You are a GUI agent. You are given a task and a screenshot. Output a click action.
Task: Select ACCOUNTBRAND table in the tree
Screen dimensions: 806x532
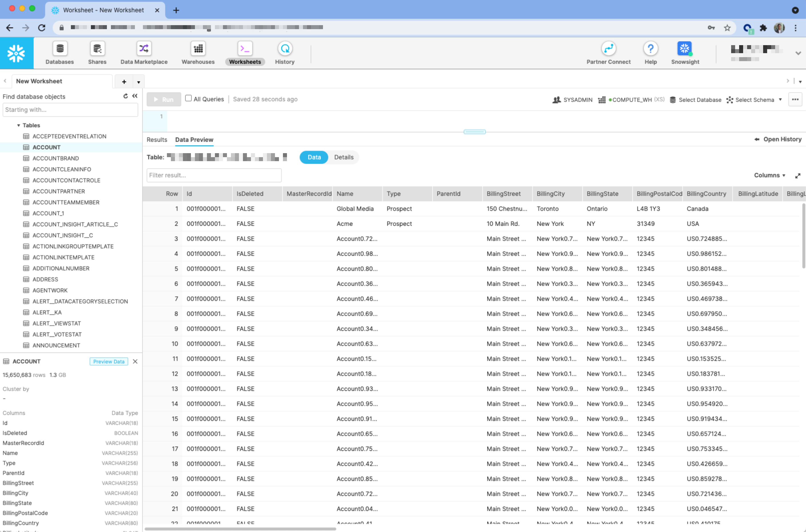pyautogui.click(x=56, y=159)
